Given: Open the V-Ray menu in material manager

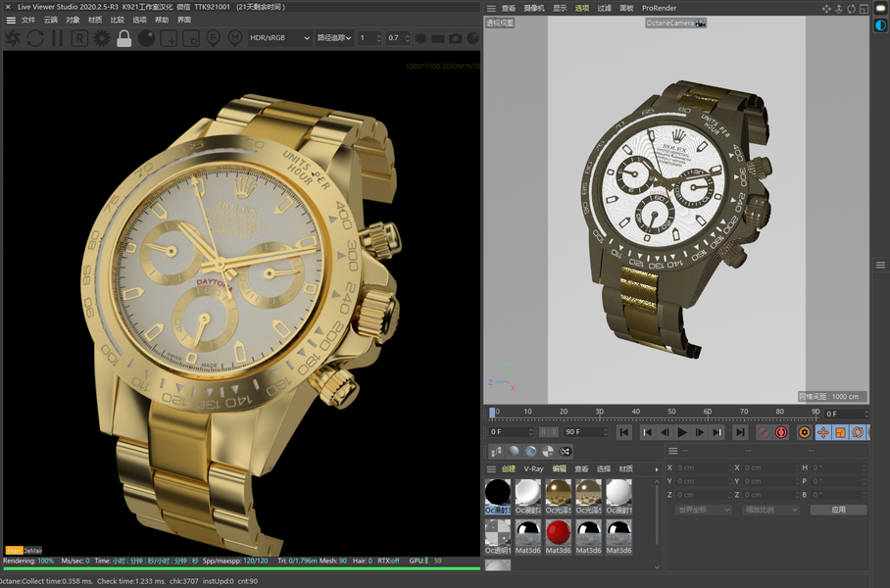Looking at the screenshot, I should click(x=533, y=468).
